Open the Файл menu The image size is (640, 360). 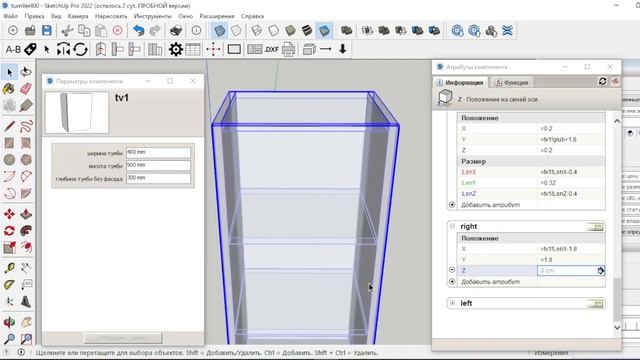(x=11, y=16)
